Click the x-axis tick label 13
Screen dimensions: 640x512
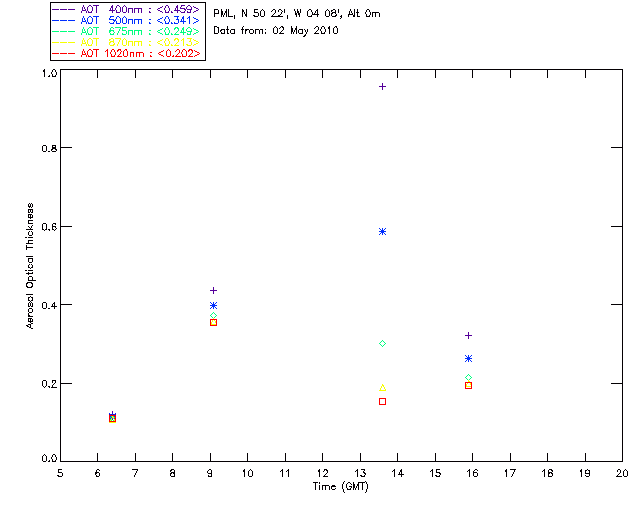(x=360, y=473)
